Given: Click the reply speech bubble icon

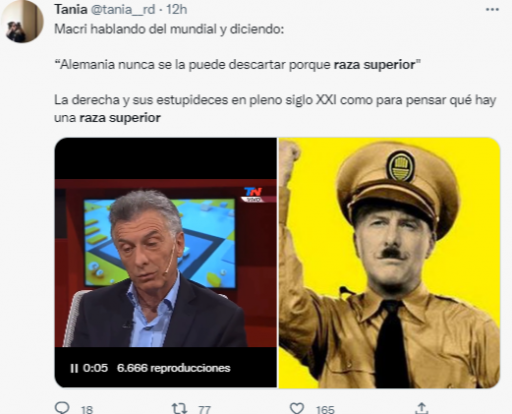Looking at the screenshot, I should [62, 408].
